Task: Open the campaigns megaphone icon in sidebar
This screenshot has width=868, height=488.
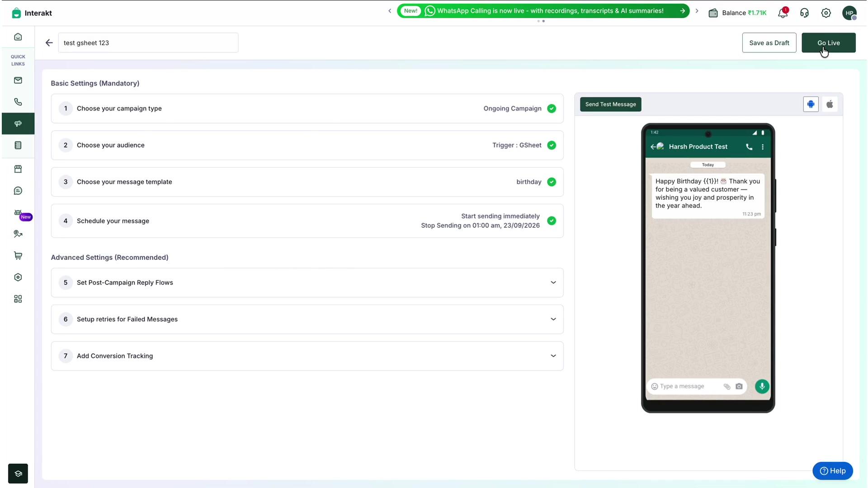Action: click(18, 124)
